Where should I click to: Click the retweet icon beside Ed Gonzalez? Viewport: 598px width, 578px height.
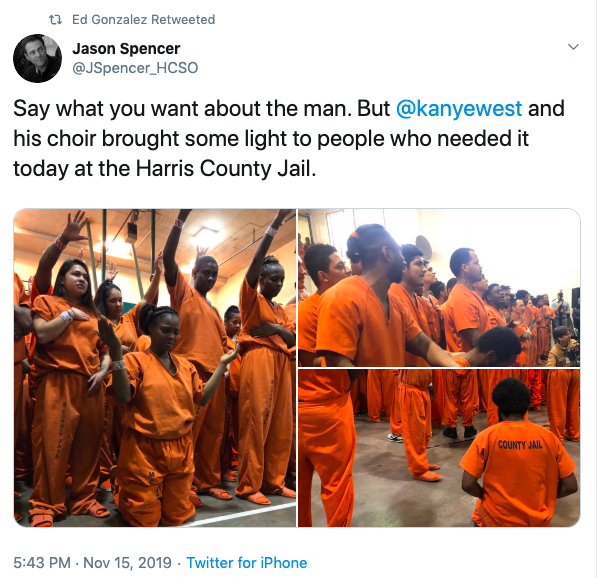(x=56, y=19)
